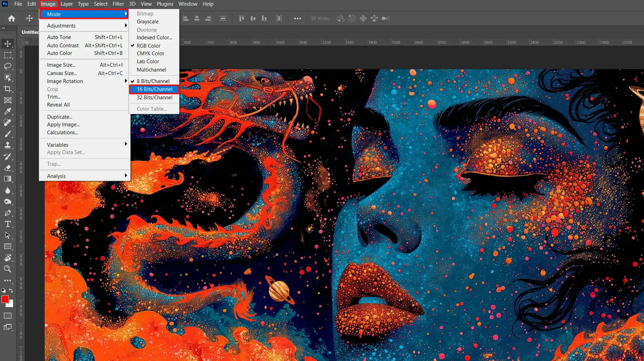Expand the Analysis submenu

[x=84, y=176]
